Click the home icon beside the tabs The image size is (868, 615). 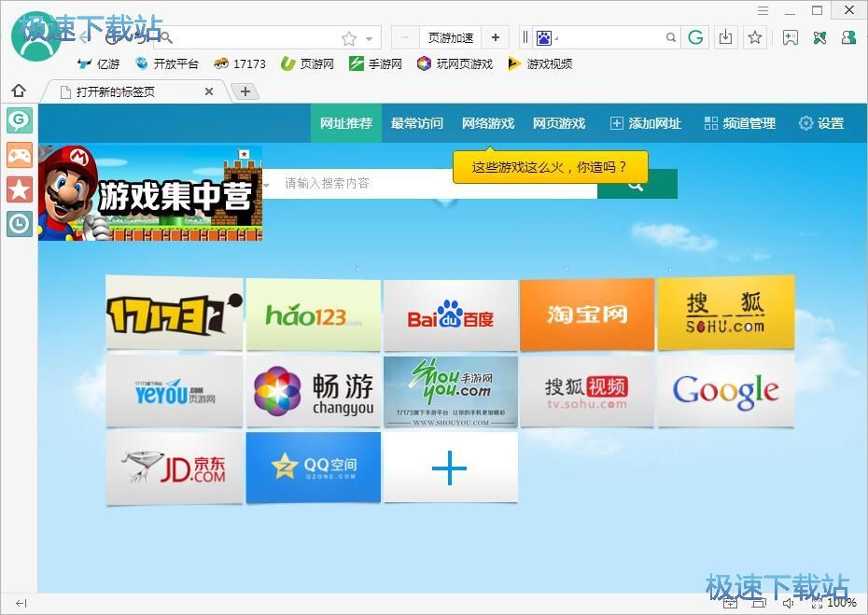coord(19,91)
